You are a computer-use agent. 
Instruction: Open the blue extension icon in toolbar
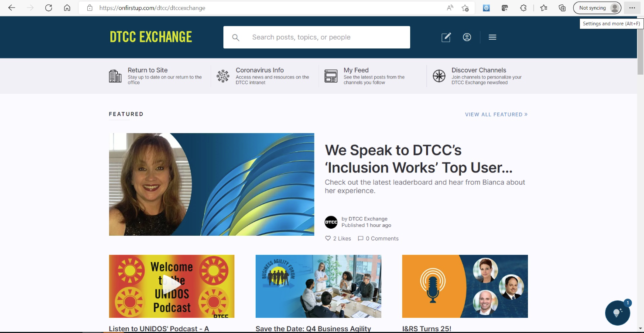[486, 8]
